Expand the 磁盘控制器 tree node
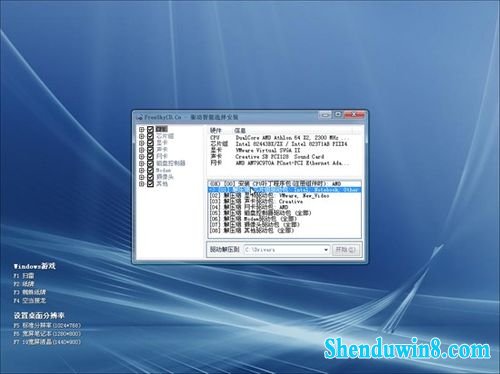The width and height of the screenshot is (500, 374). tap(142, 163)
